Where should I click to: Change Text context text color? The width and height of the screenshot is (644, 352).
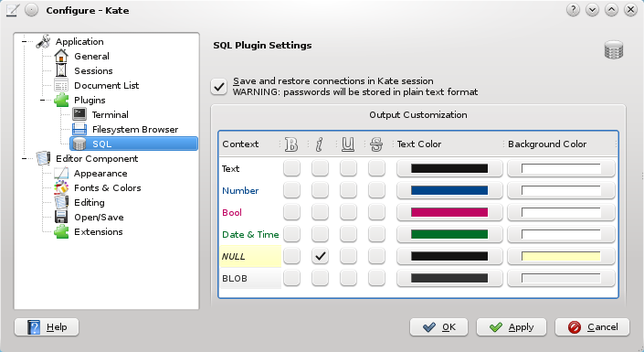[449, 168]
